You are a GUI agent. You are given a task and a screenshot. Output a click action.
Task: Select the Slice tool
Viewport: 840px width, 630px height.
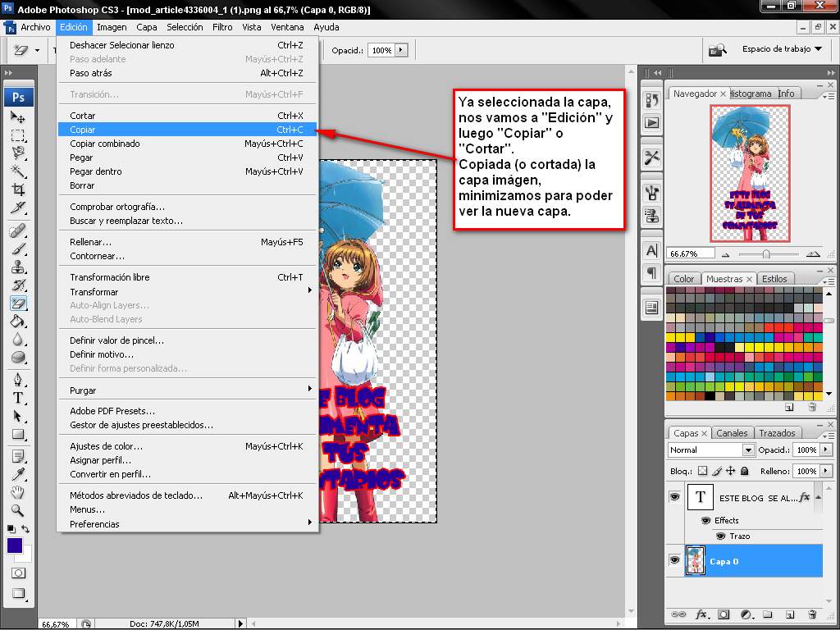pyautogui.click(x=18, y=208)
